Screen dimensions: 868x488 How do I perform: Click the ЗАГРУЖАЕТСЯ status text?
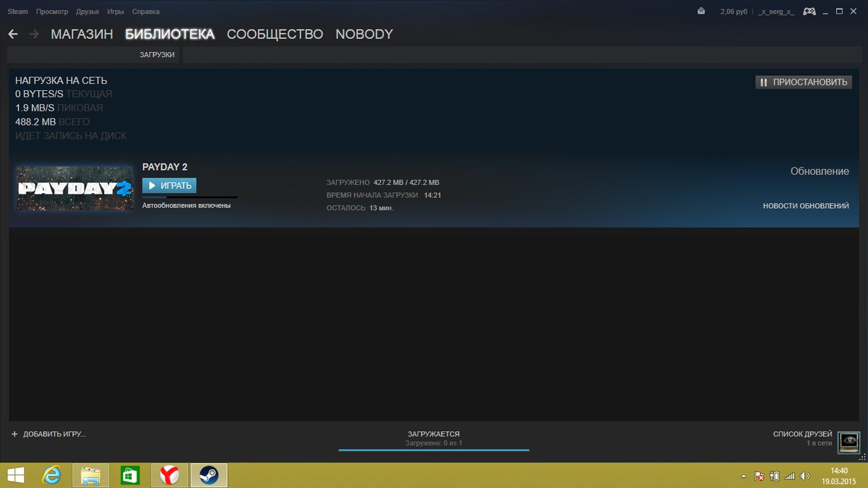(x=434, y=434)
